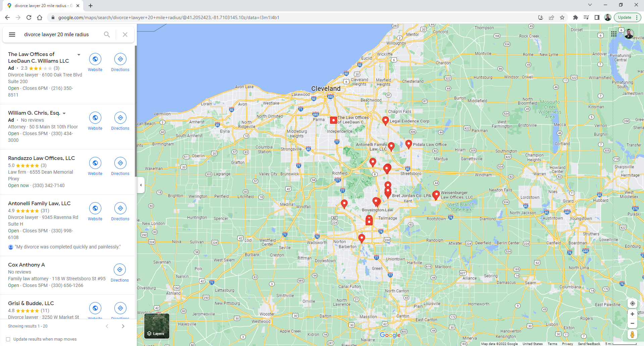Viewport: 644px width, 346px height.
Task: Click the United States footer link
Action: 532,344
